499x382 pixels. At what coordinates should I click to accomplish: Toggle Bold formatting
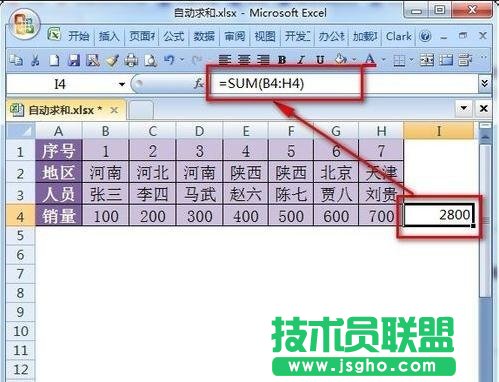click(282, 60)
